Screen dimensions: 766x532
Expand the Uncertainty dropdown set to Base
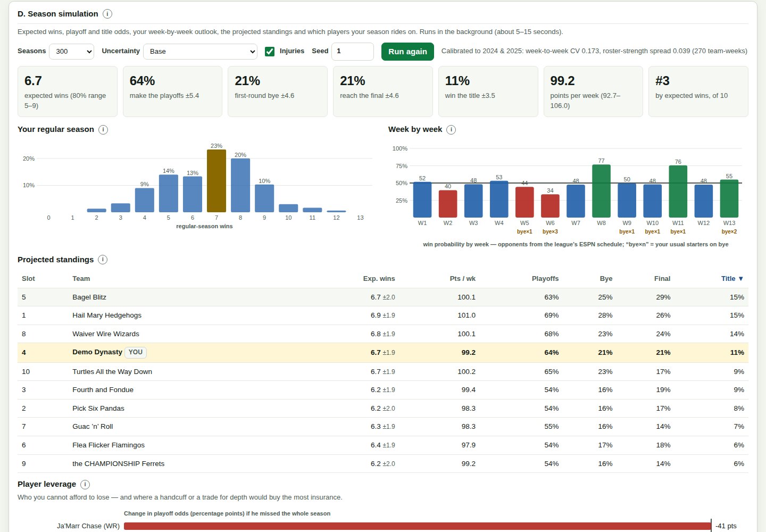coord(200,52)
